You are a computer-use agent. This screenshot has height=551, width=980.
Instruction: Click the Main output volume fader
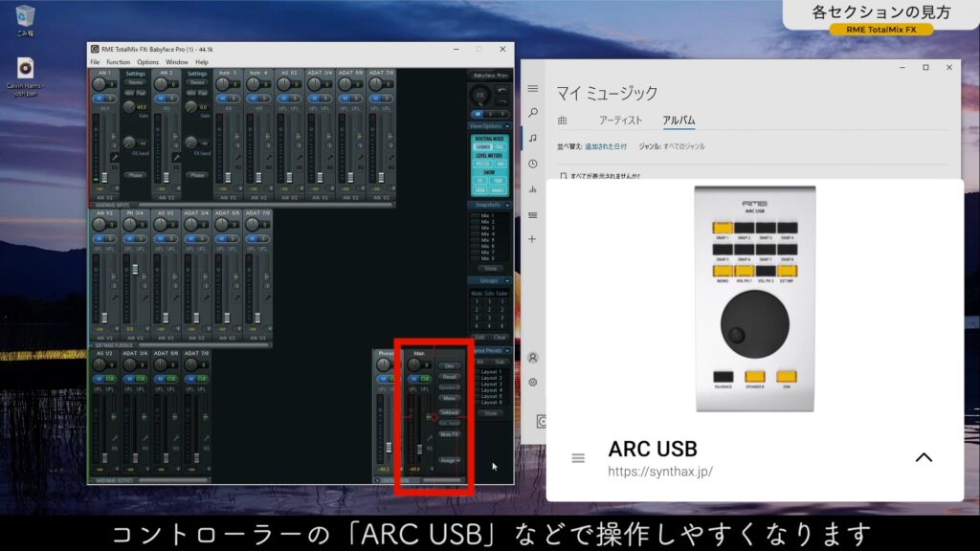pos(419,449)
